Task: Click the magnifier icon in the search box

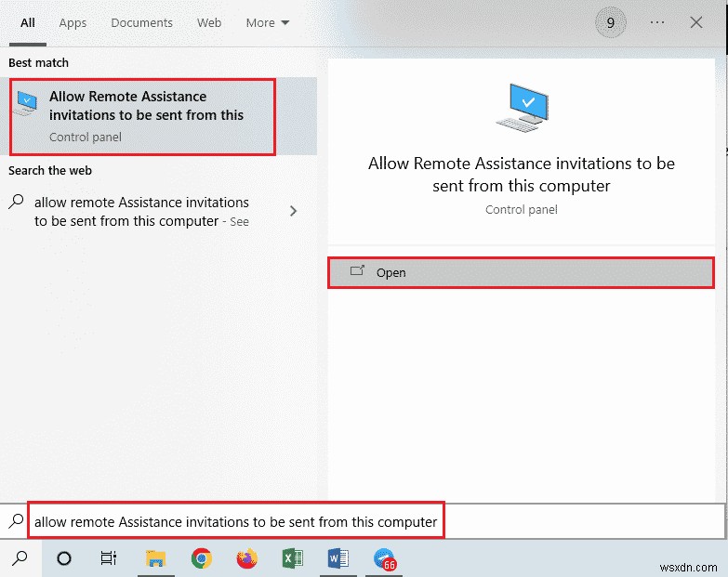Action: [16, 520]
